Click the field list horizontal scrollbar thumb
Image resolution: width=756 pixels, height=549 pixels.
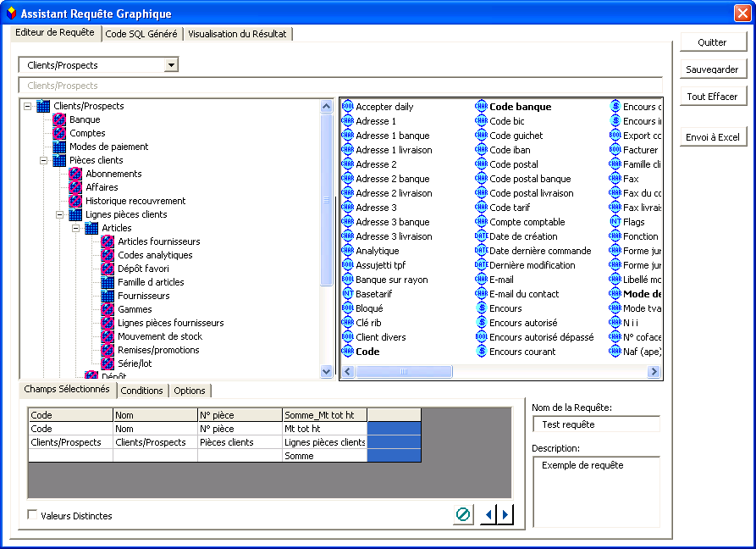pos(404,372)
